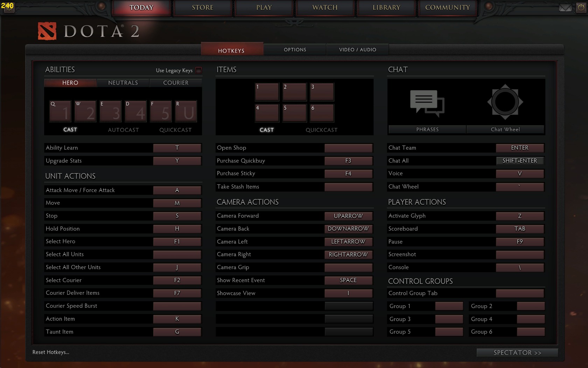Screen dimensions: 588x368
Task: Select item slot 1
Action: 267,92
